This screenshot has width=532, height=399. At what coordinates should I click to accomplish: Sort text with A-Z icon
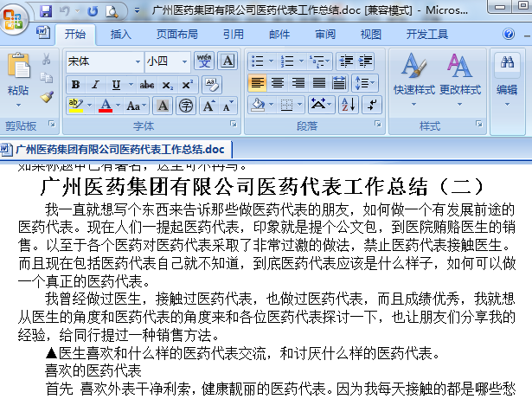point(349,105)
